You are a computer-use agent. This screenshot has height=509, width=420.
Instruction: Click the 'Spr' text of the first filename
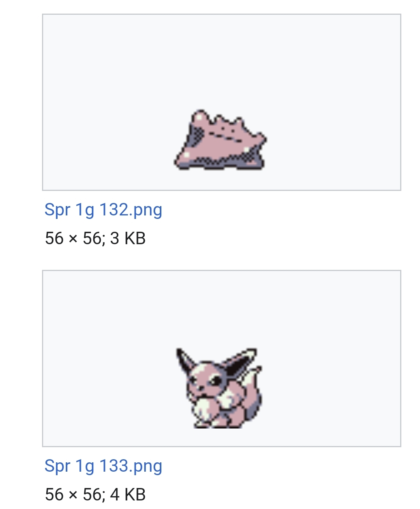click(x=58, y=210)
